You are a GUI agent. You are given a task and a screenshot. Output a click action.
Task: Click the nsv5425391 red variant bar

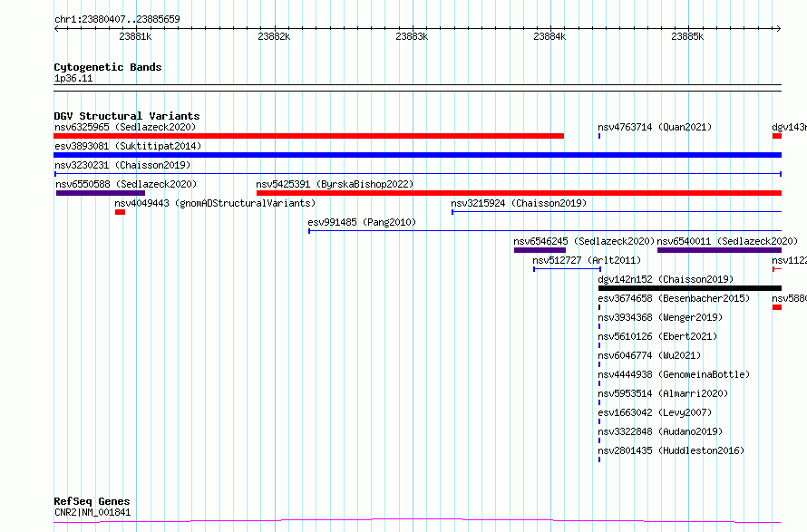tap(519, 193)
